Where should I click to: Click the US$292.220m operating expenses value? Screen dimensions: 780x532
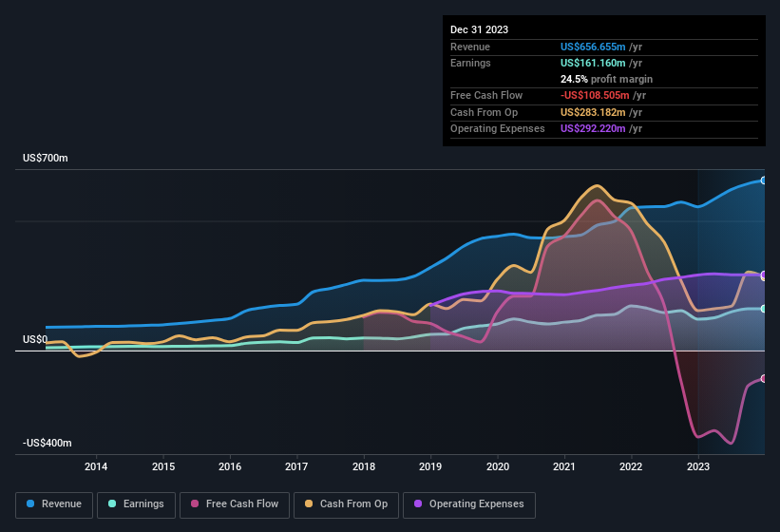[593, 129]
